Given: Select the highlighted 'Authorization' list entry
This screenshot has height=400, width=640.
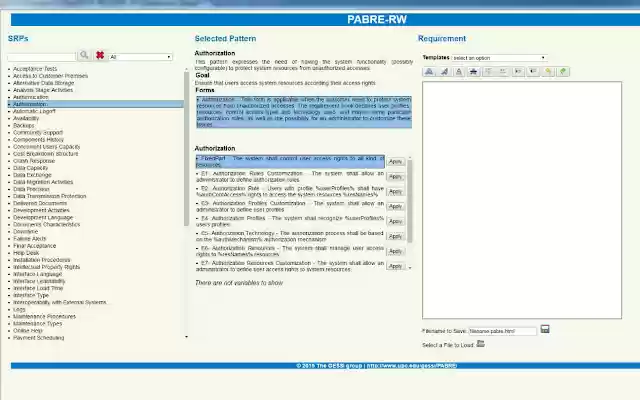Looking at the screenshot, I should [96, 104].
